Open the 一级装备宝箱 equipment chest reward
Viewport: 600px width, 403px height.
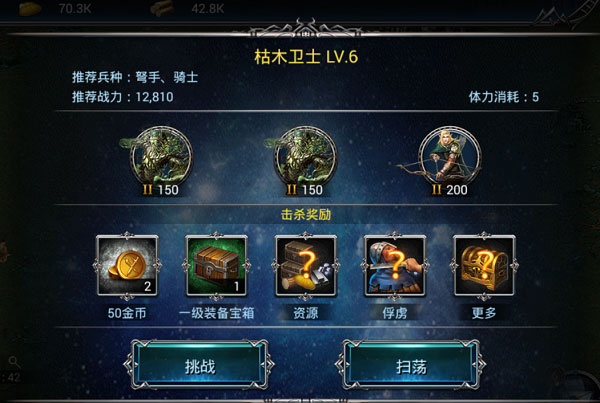tap(217, 266)
